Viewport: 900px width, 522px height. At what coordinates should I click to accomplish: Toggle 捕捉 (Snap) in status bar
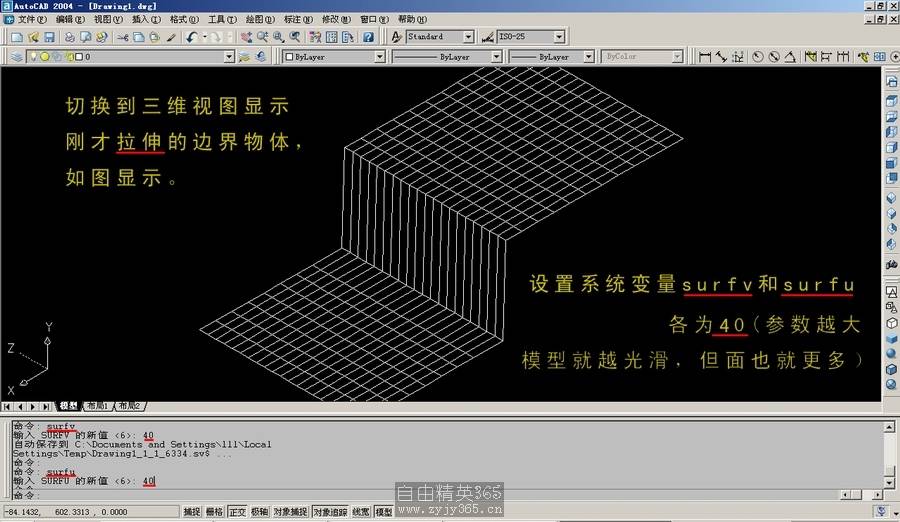pyautogui.click(x=191, y=512)
